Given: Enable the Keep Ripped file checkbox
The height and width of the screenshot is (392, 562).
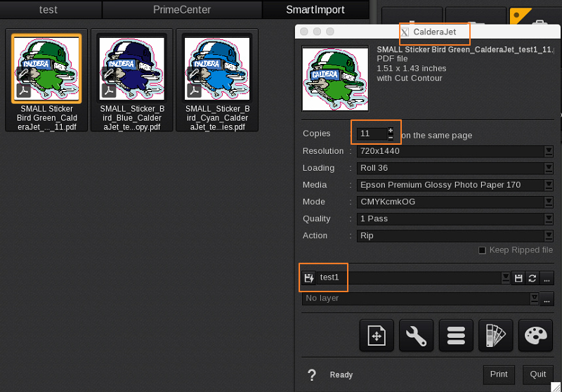Looking at the screenshot, I should pos(482,250).
